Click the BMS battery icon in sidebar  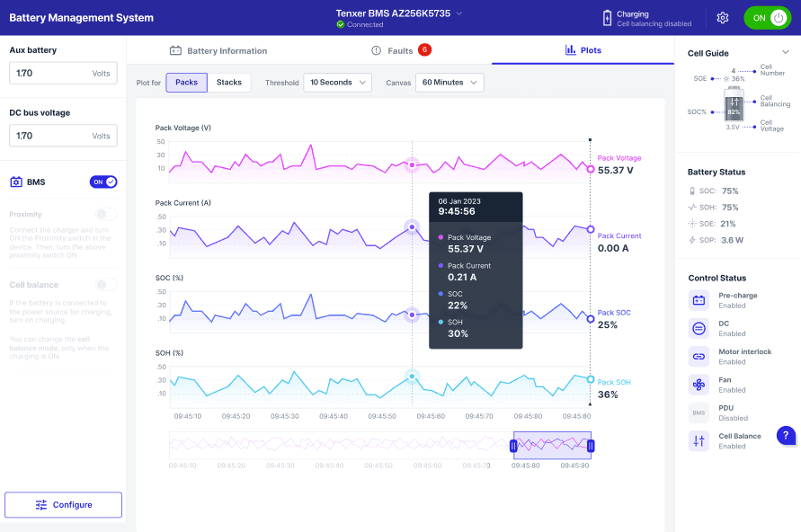tap(16, 182)
